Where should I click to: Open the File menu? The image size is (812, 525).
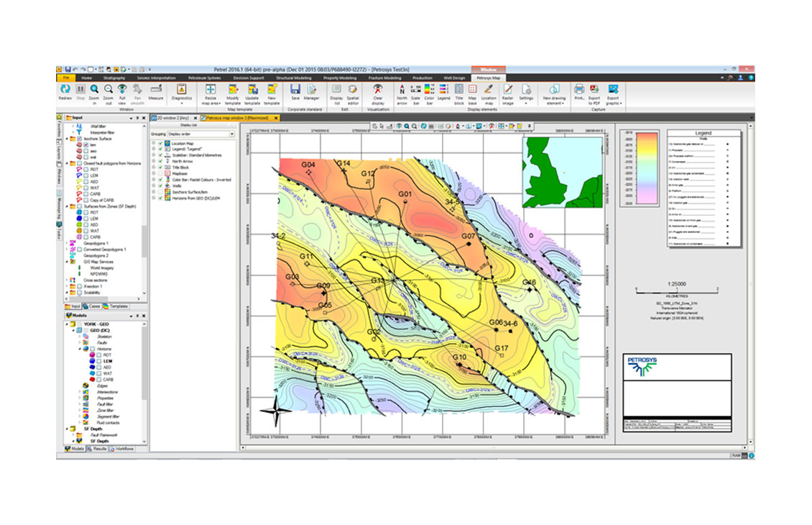[x=66, y=78]
